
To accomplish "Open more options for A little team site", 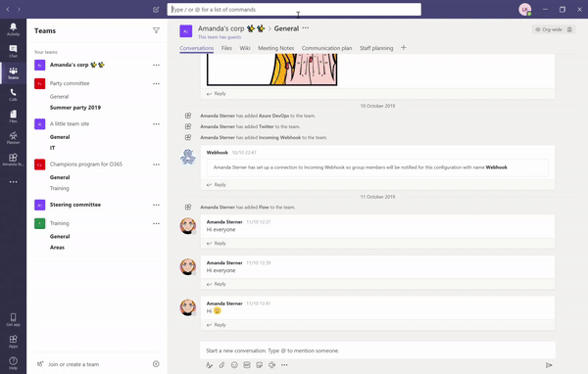I will tap(156, 124).
